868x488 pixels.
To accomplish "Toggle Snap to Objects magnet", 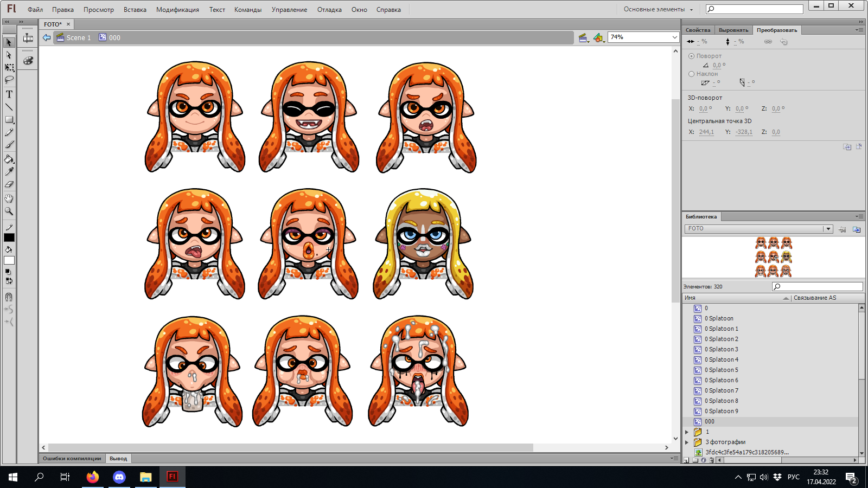I will point(9,297).
